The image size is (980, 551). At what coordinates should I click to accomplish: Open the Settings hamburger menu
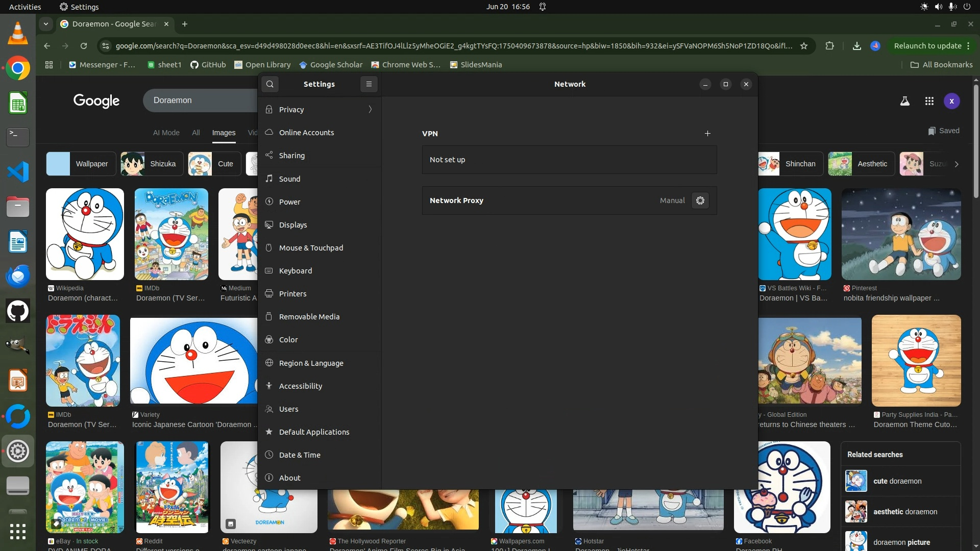coord(369,84)
